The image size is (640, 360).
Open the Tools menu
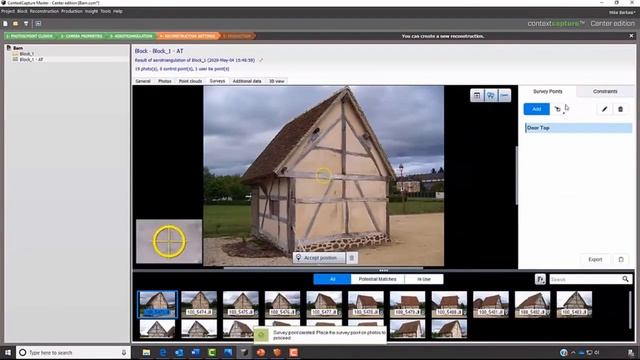pyautogui.click(x=106, y=11)
